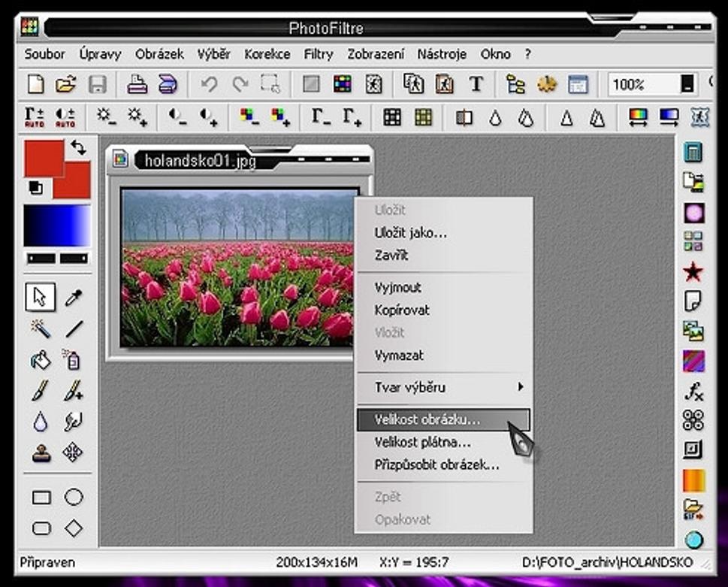Choose Velikost plátna... in context menu
The image size is (728, 587).
pos(445,443)
